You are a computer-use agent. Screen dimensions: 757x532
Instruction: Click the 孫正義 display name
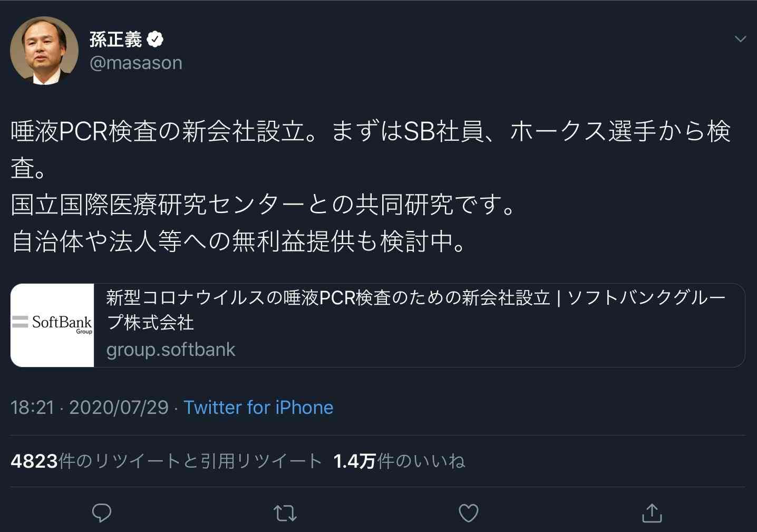pyautogui.click(x=116, y=39)
